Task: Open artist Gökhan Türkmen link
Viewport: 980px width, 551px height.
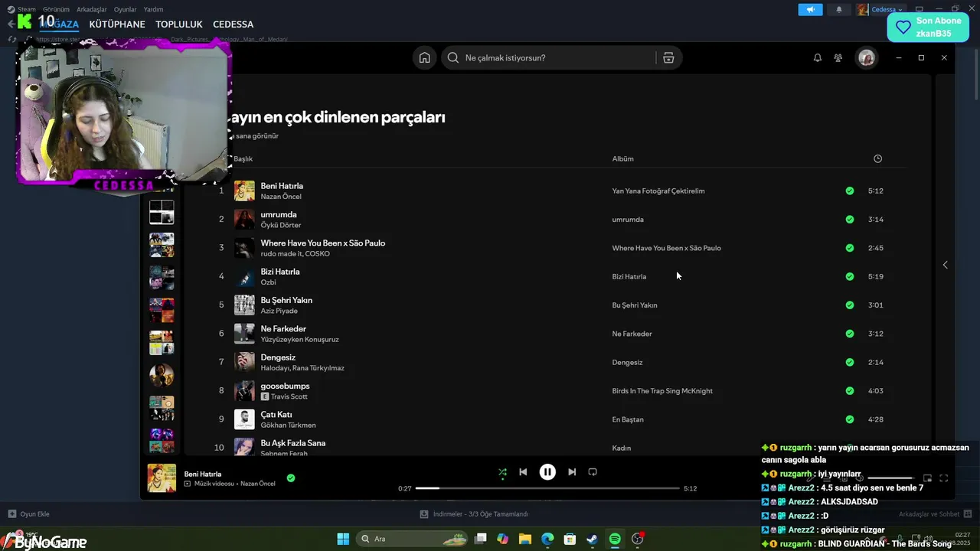Action: [288, 425]
